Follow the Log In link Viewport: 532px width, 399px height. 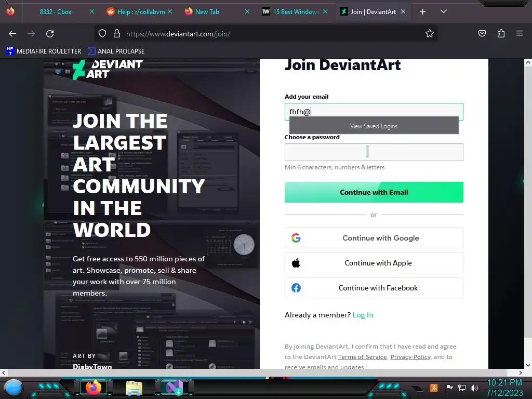tap(363, 315)
